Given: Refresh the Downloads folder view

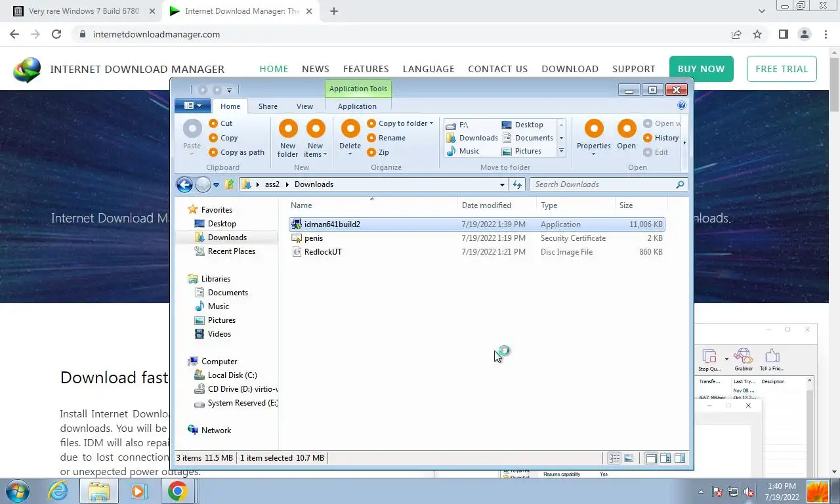Looking at the screenshot, I should pyautogui.click(x=517, y=184).
